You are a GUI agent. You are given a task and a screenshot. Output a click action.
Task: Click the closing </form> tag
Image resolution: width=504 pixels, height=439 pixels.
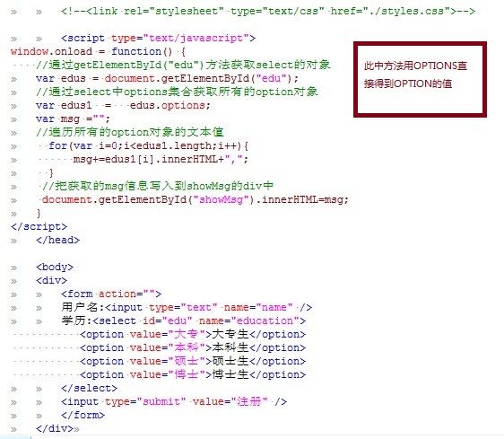coord(83,416)
